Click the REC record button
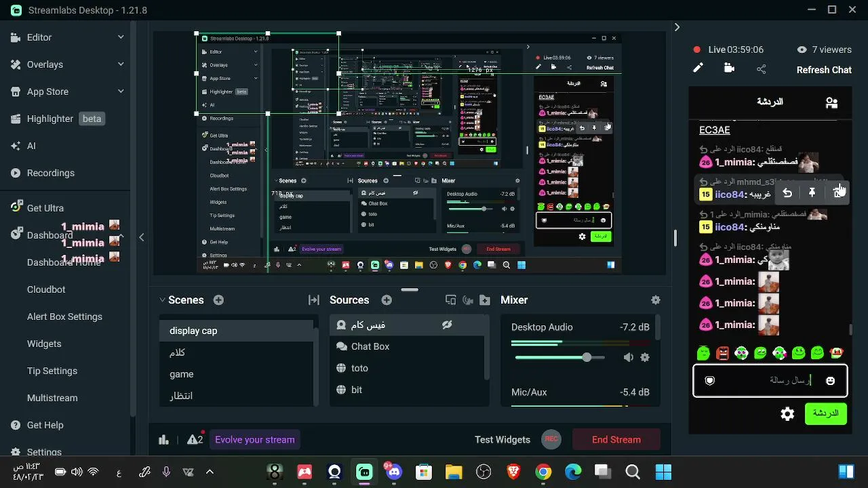The image size is (868, 488). pyautogui.click(x=551, y=439)
